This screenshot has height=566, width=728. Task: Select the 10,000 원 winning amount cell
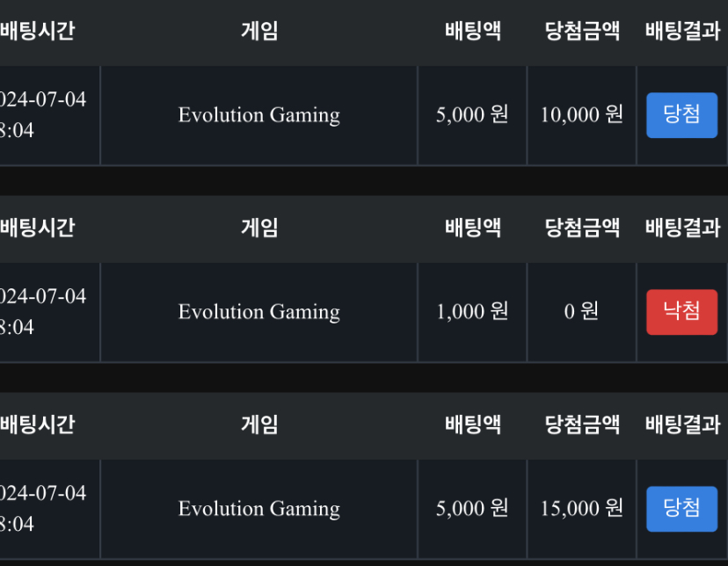[x=581, y=115]
